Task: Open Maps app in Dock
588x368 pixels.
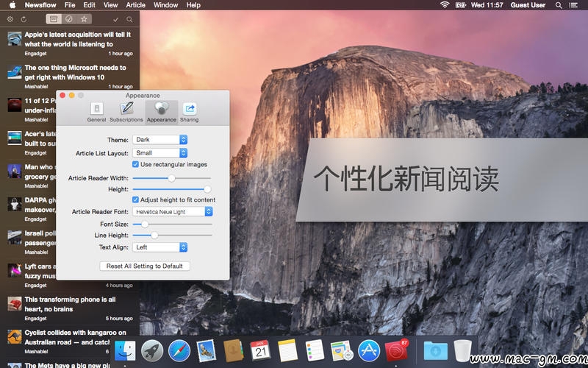Action: tap(342, 351)
